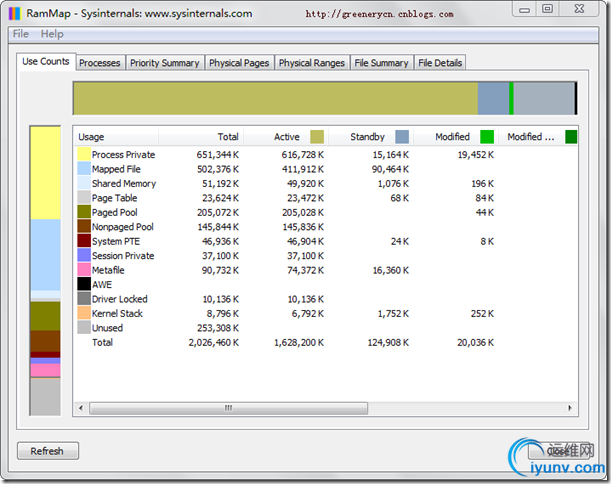Select the Session Private row label
This screenshot has height=484, width=611.
pos(123,256)
